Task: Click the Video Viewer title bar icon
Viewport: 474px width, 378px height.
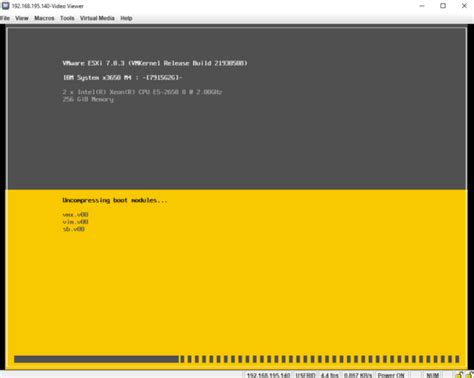Action: coord(5,6)
